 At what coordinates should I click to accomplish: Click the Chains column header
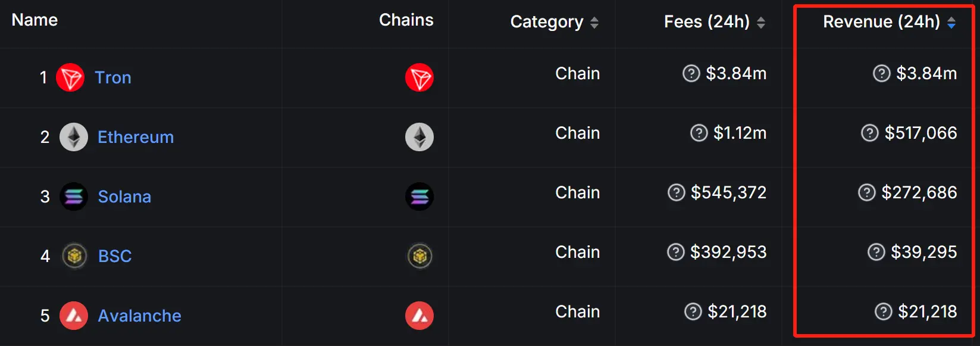pyautogui.click(x=406, y=20)
